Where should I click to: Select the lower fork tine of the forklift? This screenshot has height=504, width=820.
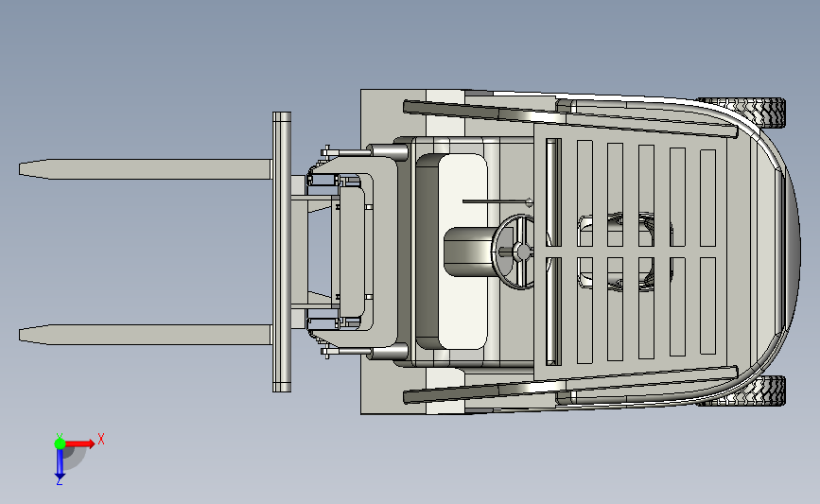tap(146, 335)
